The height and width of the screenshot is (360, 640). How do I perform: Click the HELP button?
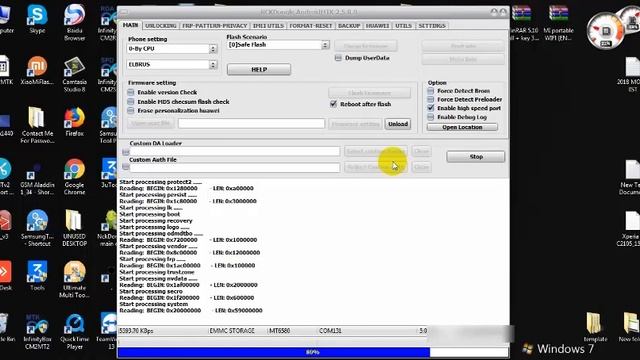259,69
